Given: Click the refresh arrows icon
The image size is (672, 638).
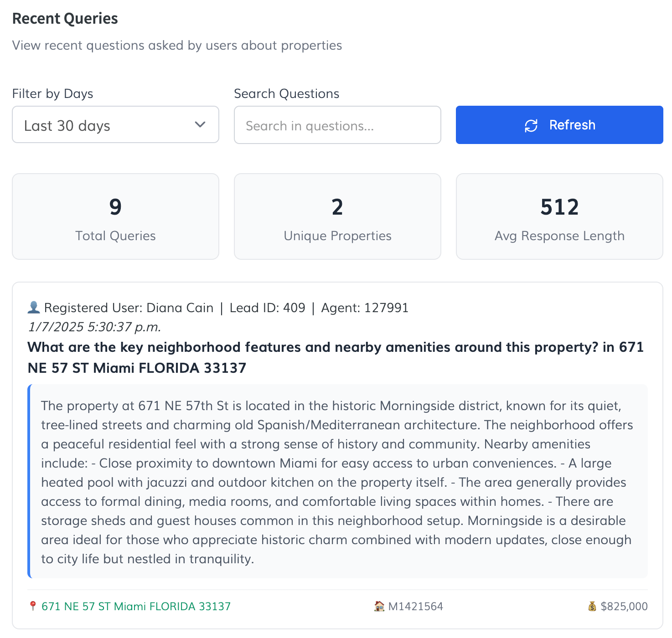Looking at the screenshot, I should click(531, 125).
